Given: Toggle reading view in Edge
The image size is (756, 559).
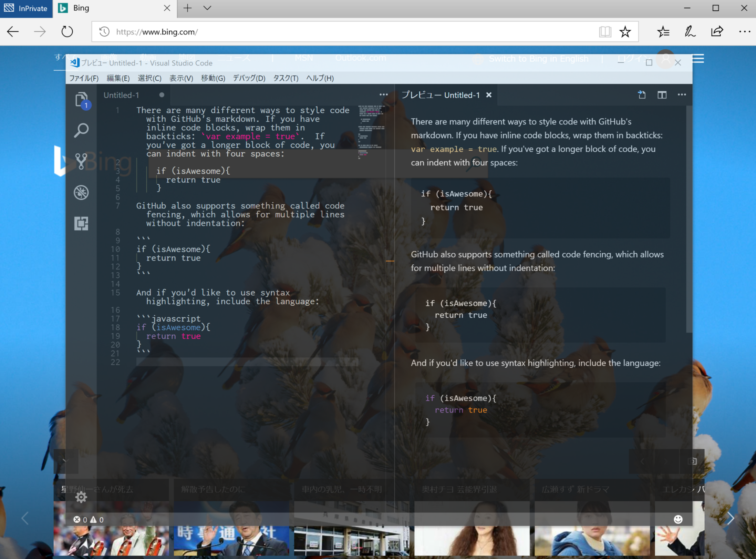Looking at the screenshot, I should coord(605,31).
